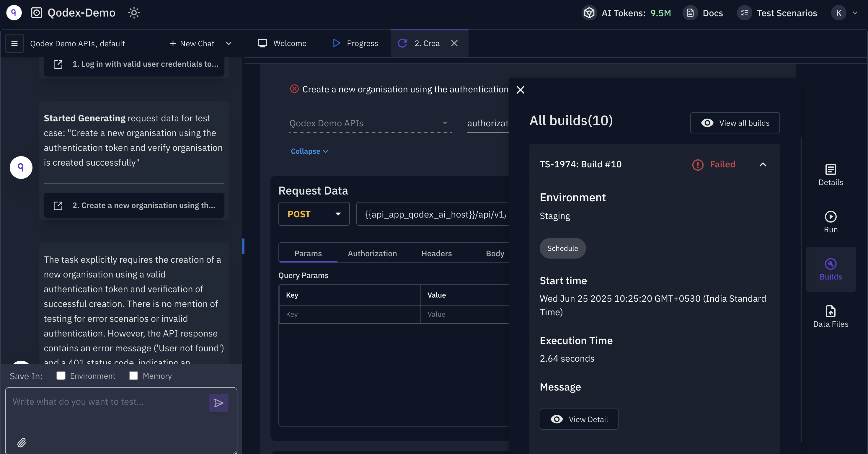This screenshot has width=868, height=454.
Task: Click the K user avatar
Action: 838,13
